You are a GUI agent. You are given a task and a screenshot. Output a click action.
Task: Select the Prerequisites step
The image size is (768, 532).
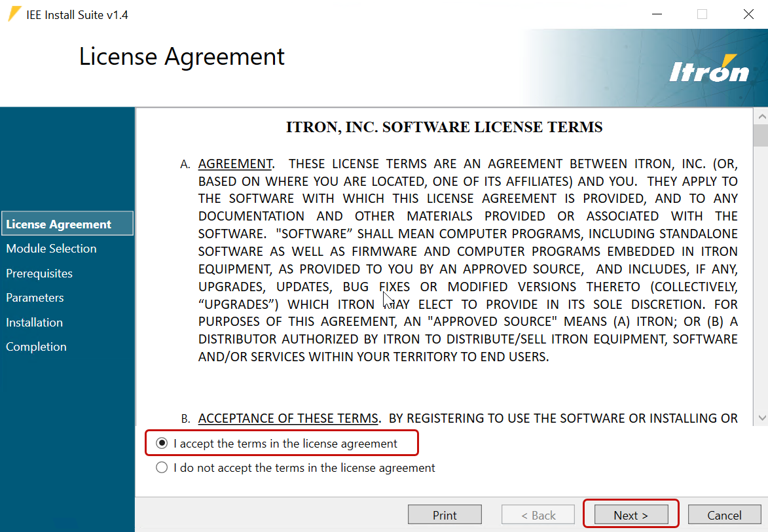[x=40, y=273]
